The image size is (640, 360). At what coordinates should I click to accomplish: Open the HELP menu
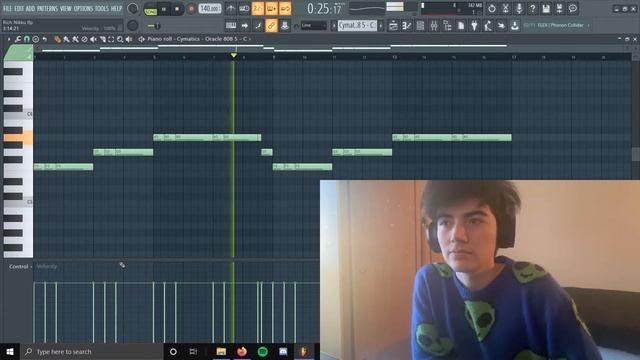(116, 9)
